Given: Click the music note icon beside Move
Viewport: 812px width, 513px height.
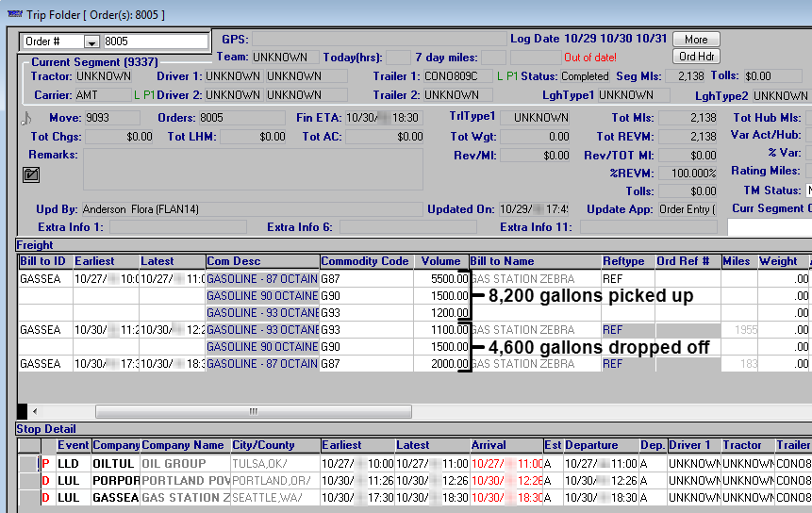Looking at the screenshot, I should (x=26, y=118).
